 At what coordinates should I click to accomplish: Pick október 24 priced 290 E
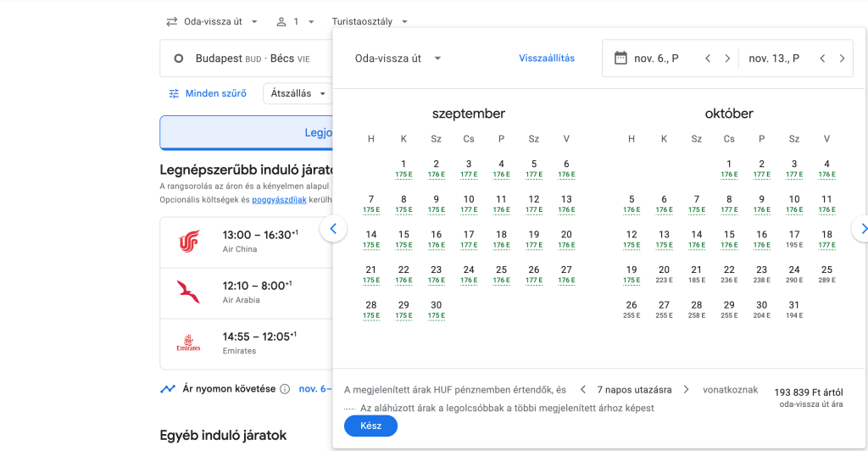point(794,275)
